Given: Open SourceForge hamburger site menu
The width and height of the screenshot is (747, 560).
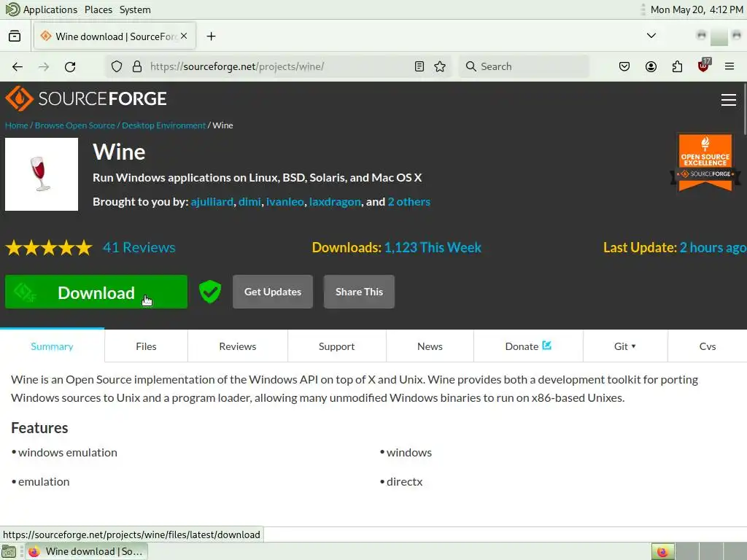Looking at the screenshot, I should coord(729,99).
